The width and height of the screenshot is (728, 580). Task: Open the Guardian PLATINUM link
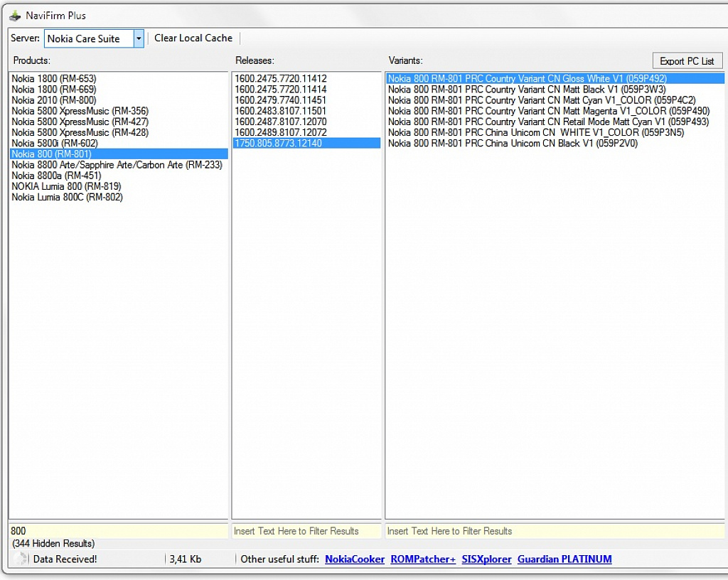point(564,559)
